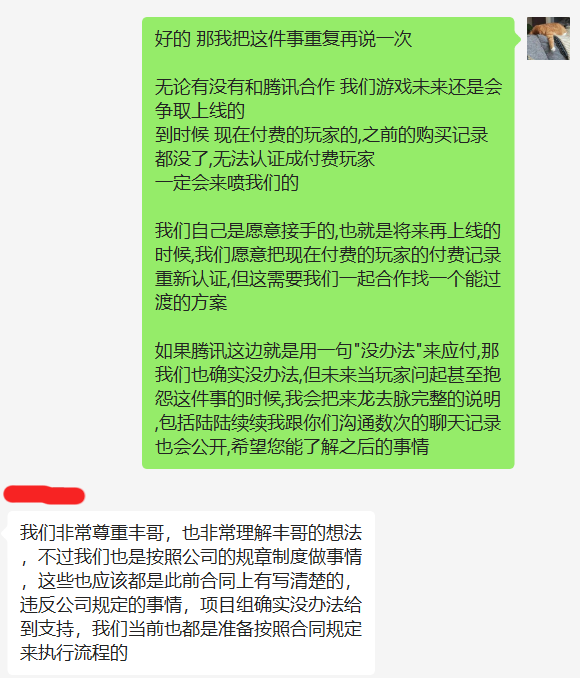Select the line starting "如果腾讯这边就是用一句"
Screen dimensions: 580x678
(327, 351)
